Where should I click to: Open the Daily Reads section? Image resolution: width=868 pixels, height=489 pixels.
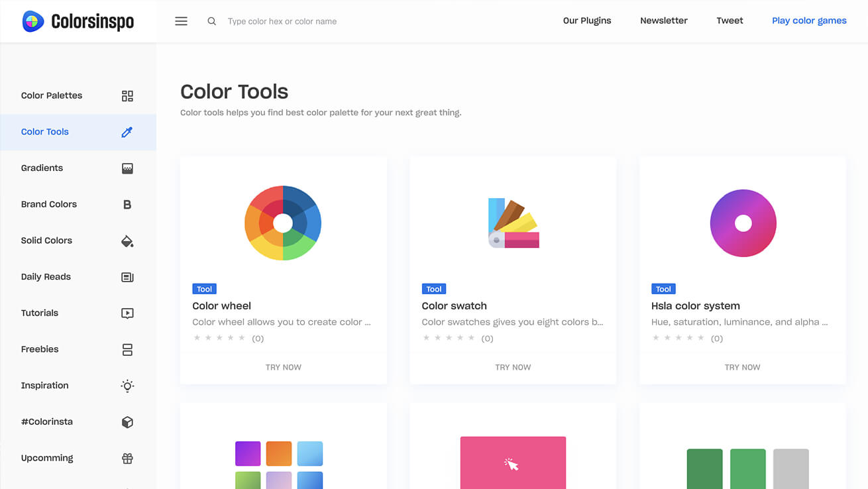click(46, 277)
